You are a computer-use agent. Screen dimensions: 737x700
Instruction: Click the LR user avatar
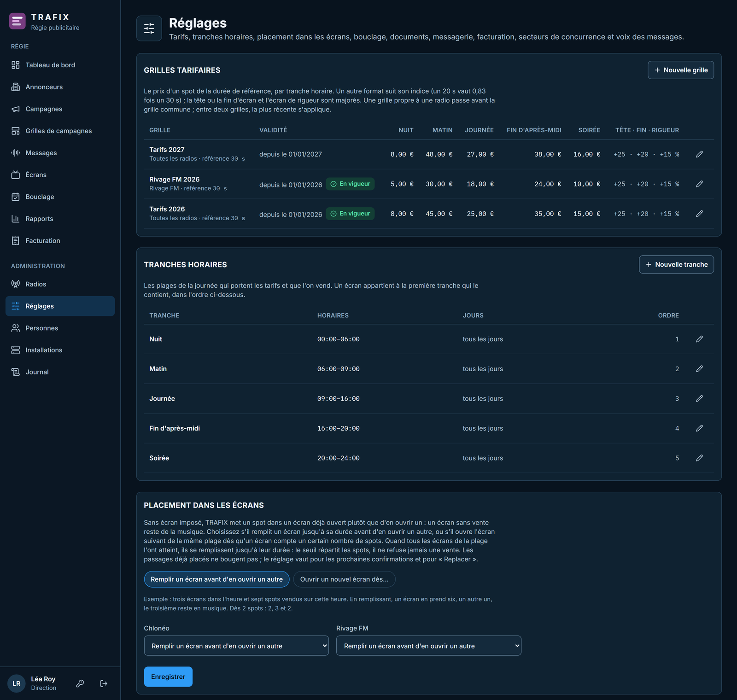17,683
